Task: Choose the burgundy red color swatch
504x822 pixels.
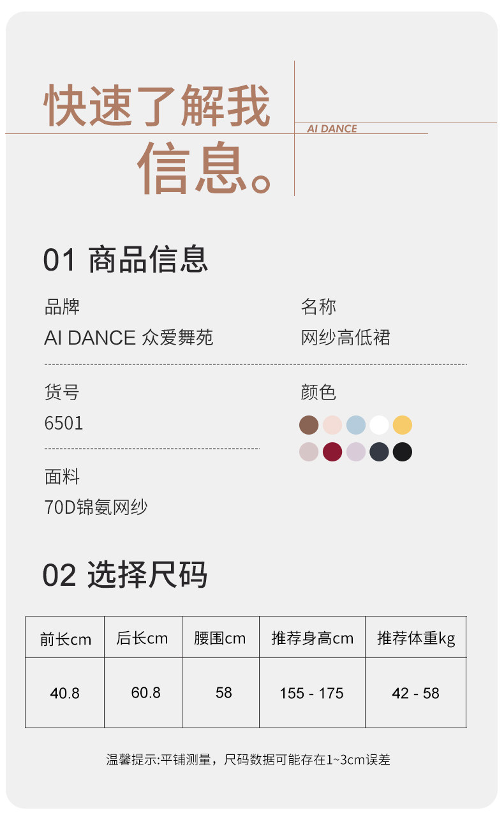Action: coord(332,452)
